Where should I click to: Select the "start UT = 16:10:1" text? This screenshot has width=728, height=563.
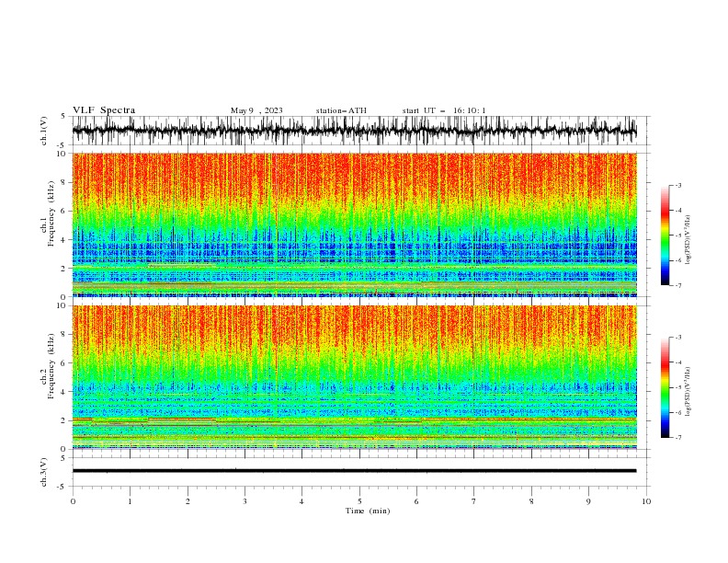(x=444, y=110)
